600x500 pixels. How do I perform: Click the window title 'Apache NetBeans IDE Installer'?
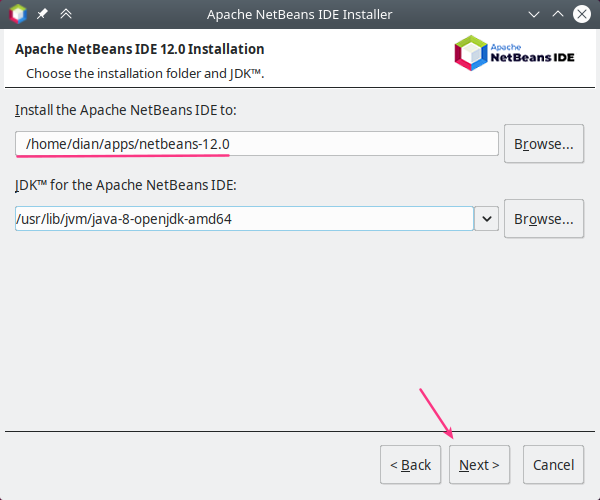[299, 15]
